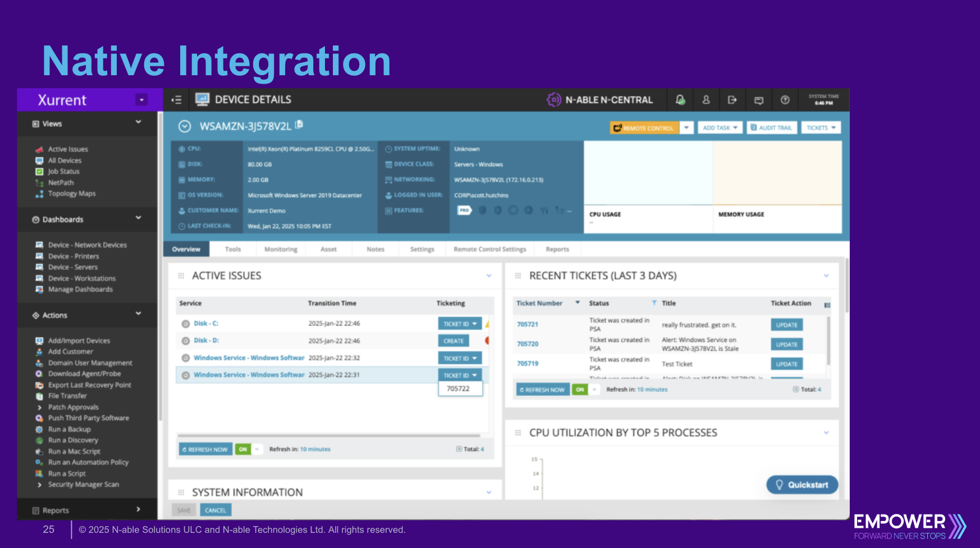Image resolution: width=980 pixels, height=548 pixels.
Task: Click the sign out icon in header
Action: [732, 100]
